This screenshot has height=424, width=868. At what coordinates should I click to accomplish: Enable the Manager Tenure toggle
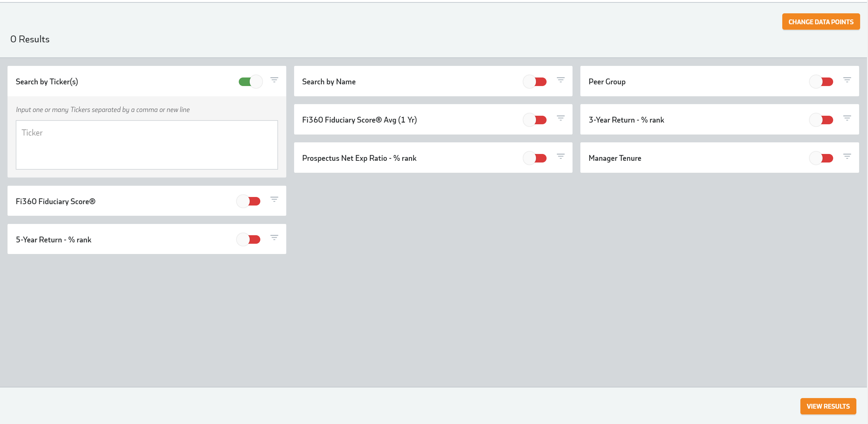click(821, 158)
